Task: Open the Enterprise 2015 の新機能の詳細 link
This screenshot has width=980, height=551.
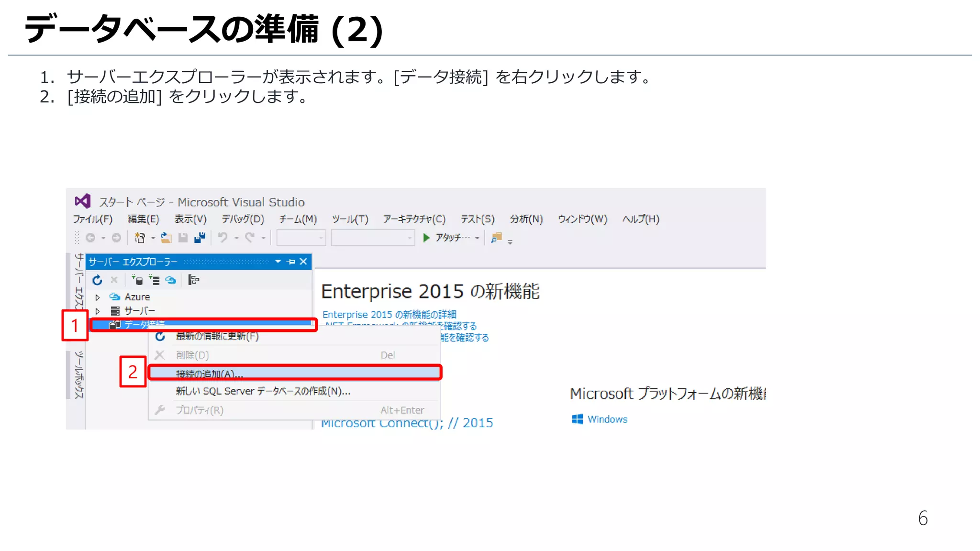Action: [389, 314]
